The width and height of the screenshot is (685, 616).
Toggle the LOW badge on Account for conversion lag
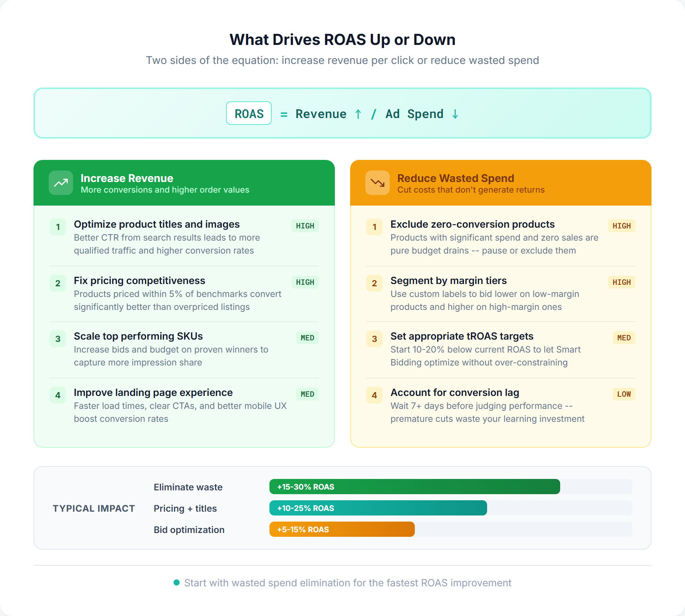coord(624,394)
